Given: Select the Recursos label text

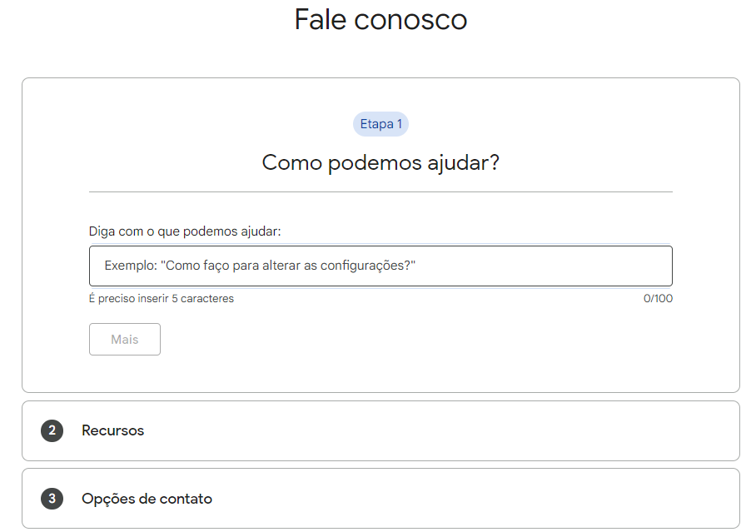Looking at the screenshot, I should pyautogui.click(x=112, y=430).
